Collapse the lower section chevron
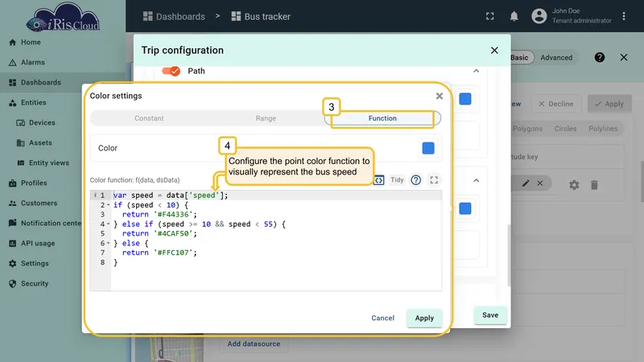Viewport: 644px width, 362px height. tap(476, 180)
